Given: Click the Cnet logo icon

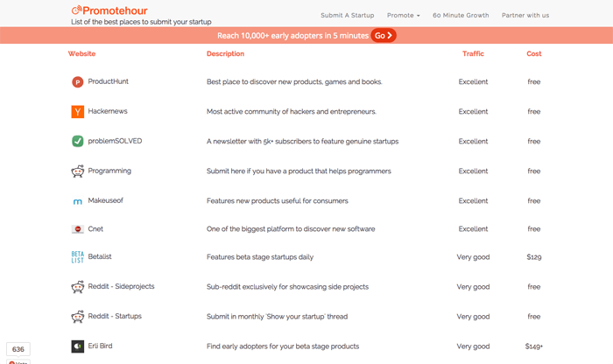Looking at the screenshot, I should point(77,229).
